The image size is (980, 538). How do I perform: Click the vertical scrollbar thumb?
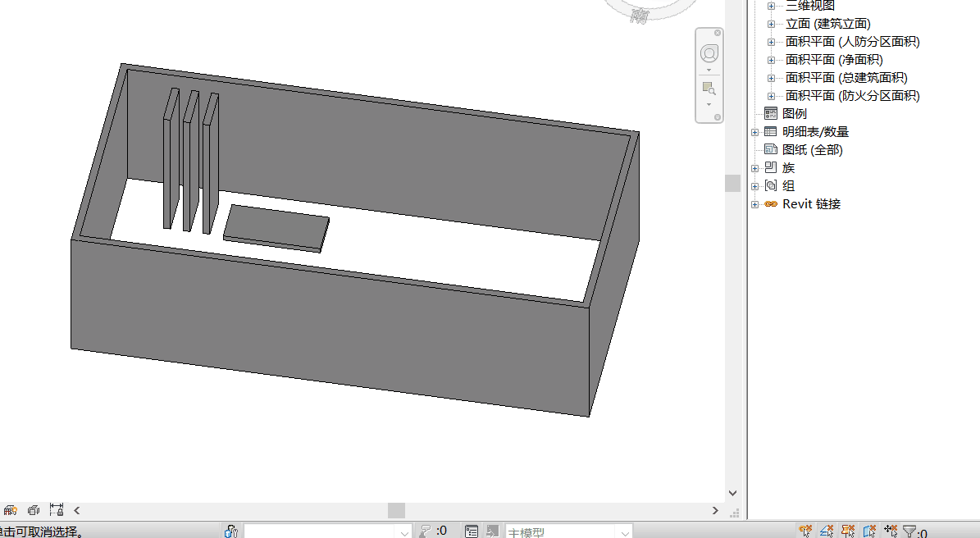(x=732, y=183)
